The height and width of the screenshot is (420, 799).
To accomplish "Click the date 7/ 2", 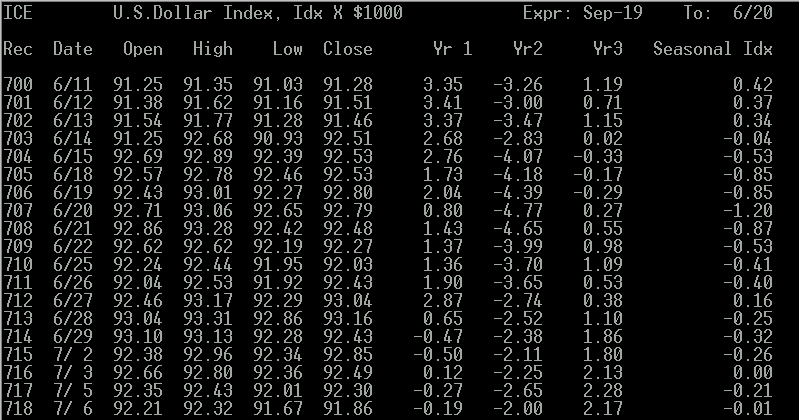I will (73, 354).
